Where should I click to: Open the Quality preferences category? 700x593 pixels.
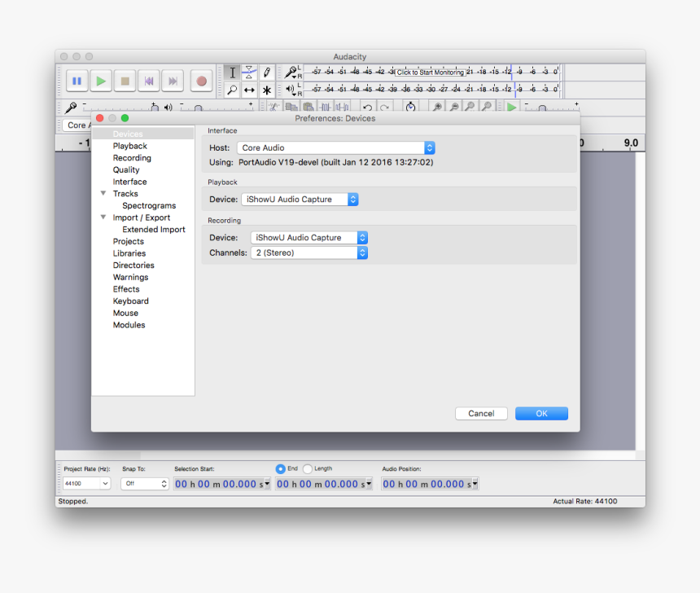(x=126, y=169)
